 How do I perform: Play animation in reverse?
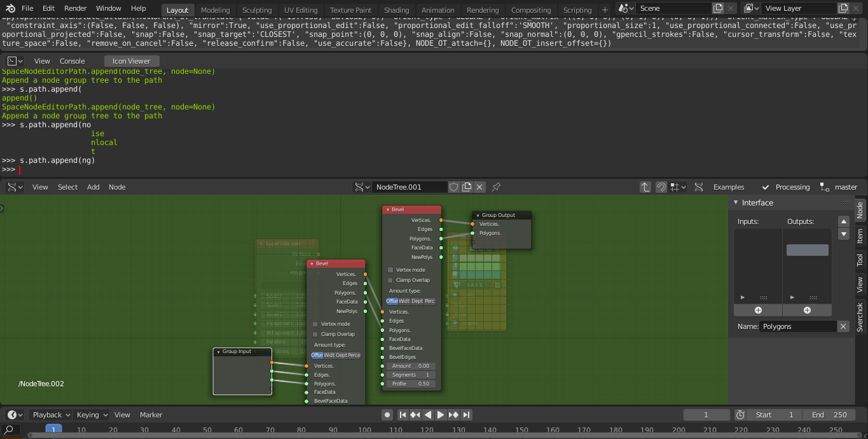coord(428,415)
